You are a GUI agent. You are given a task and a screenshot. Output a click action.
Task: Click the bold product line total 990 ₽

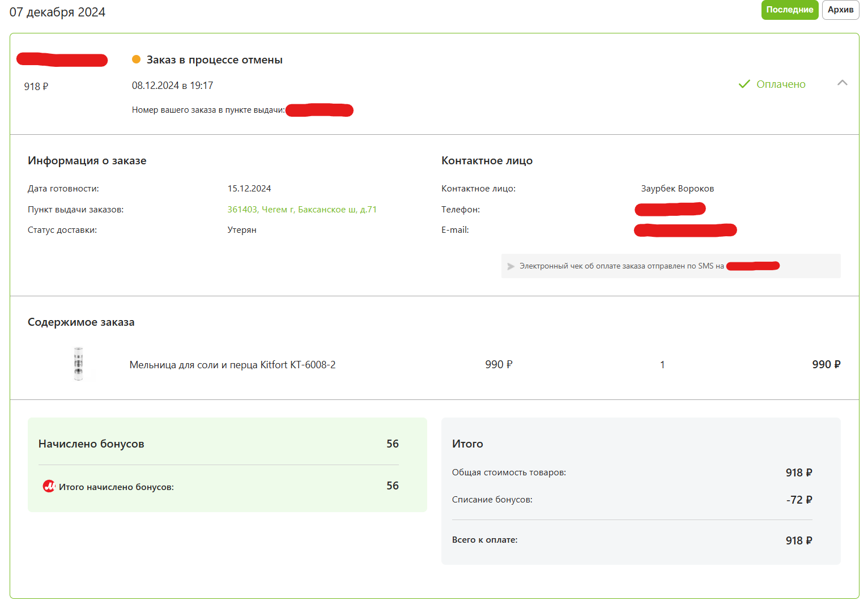(826, 365)
